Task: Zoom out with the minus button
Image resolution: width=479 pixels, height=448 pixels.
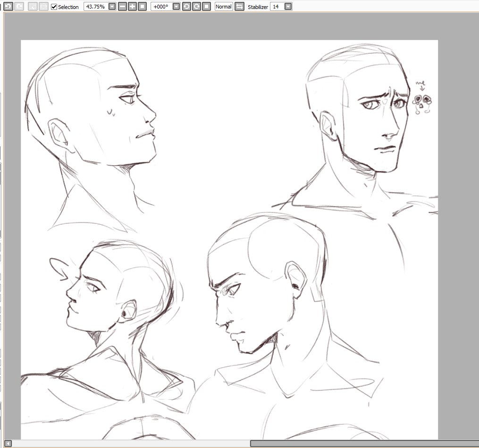Action: click(122, 7)
